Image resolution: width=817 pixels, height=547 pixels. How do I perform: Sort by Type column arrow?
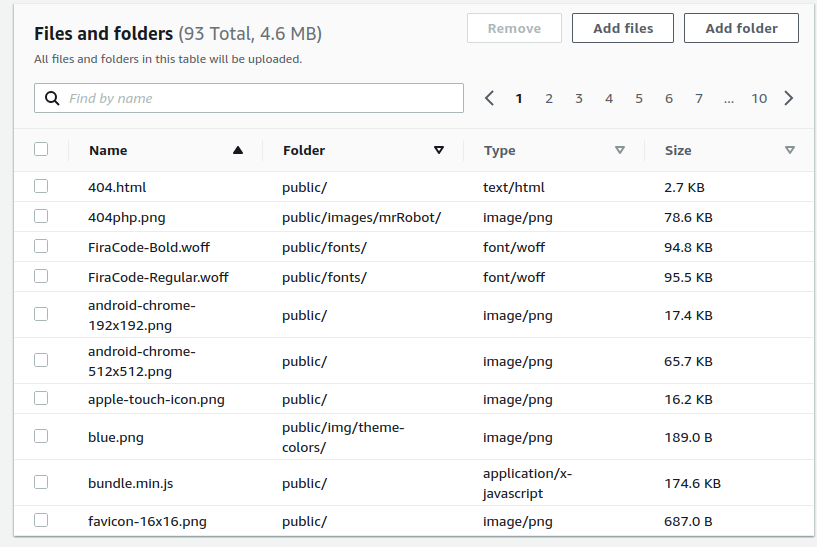(620, 150)
